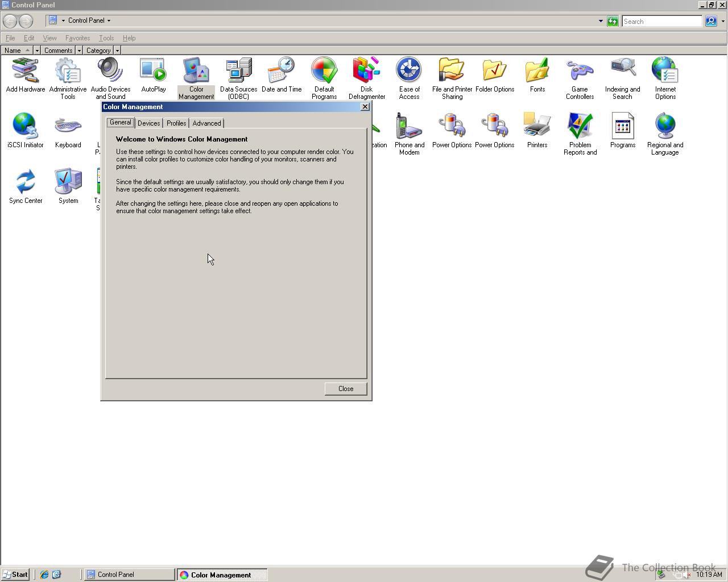Open Ease of Access
728x582 pixels.
tap(409, 78)
